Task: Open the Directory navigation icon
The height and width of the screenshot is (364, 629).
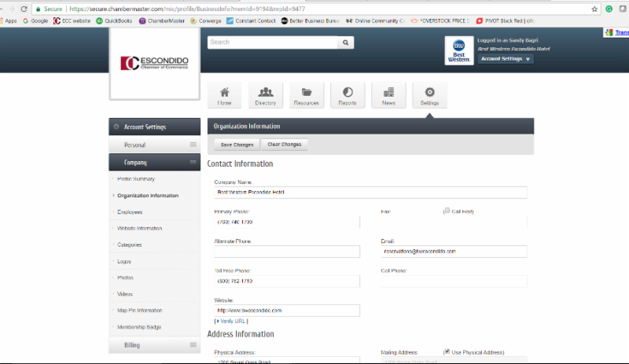Action: [x=265, y=95]
